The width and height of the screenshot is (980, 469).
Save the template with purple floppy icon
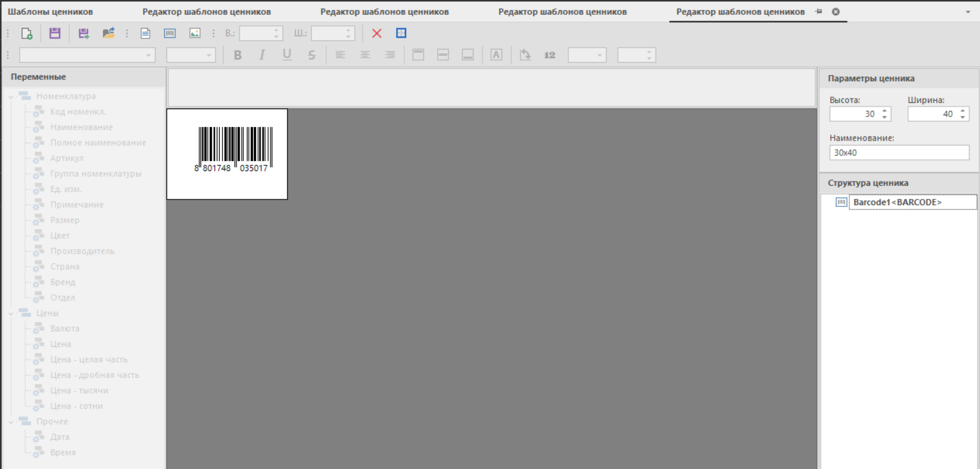(x=55, y=33)
